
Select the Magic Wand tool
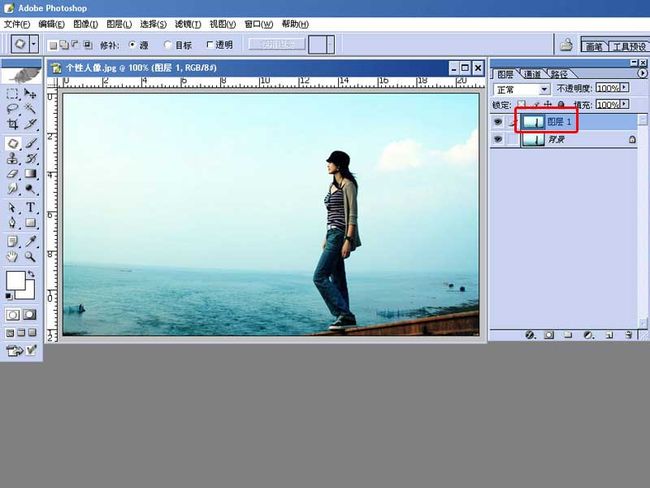click(x=30, y=109)
